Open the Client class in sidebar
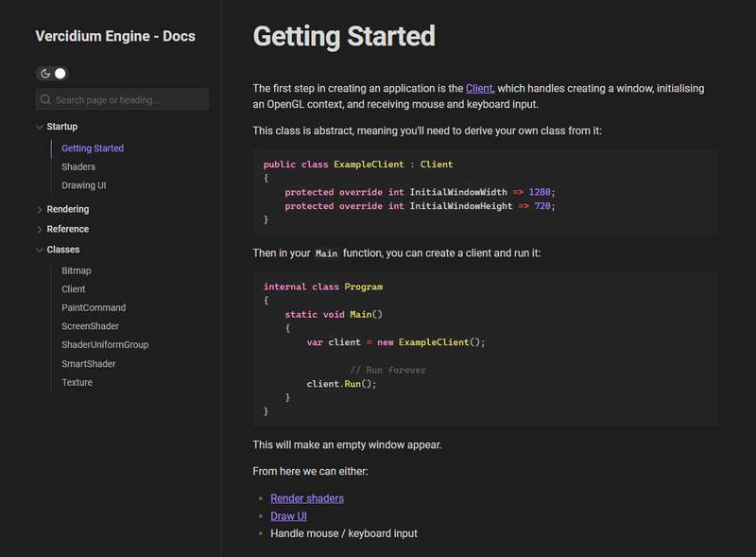The width and height of the screenshot is (756, 557). coord(74,289)
